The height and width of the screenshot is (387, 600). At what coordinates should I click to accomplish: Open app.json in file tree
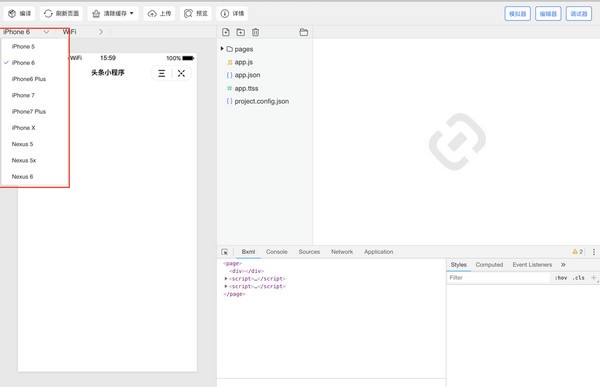click(x=247, y=75)
